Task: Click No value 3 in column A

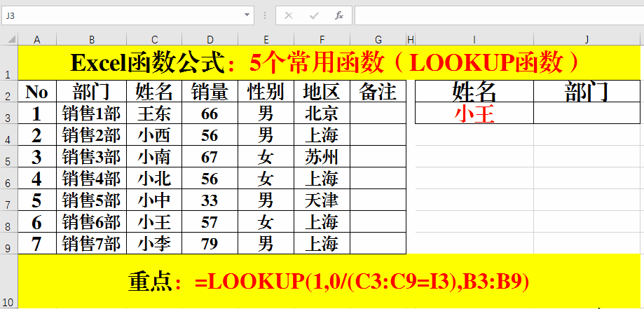Action: coord(37,156)
